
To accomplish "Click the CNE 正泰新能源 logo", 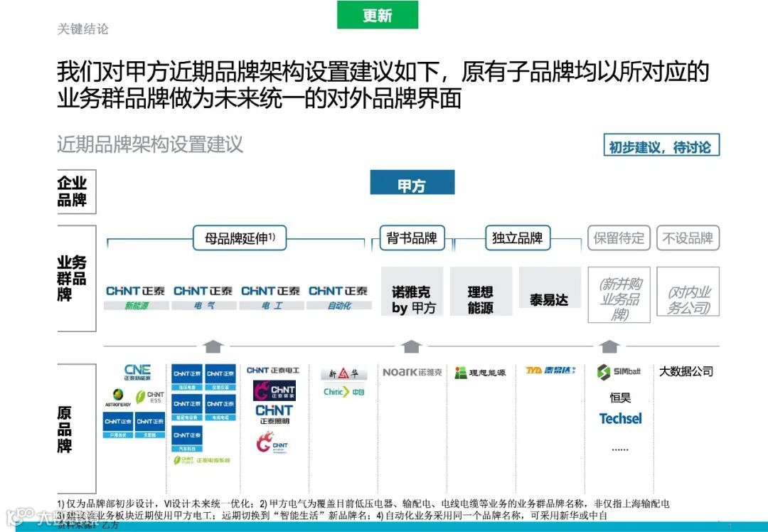I will pyautogui.click(x=137, y=372).
